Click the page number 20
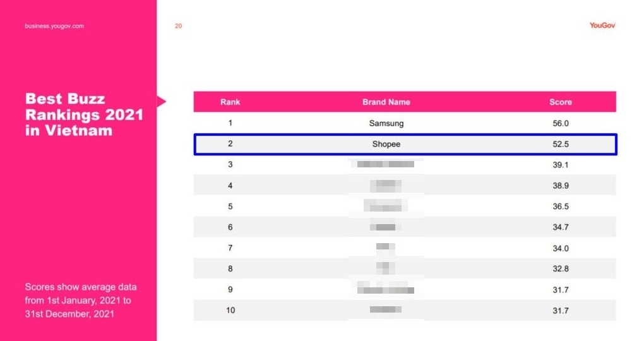This screenshot has width=644, height=341. pyautogui.click(x=179, y=26)
